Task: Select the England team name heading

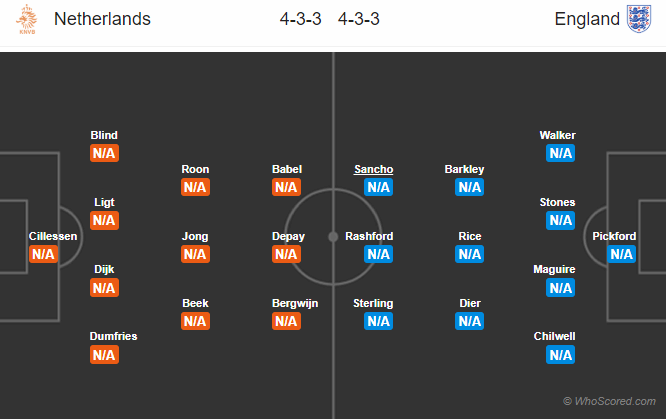Action: [587, 19]
